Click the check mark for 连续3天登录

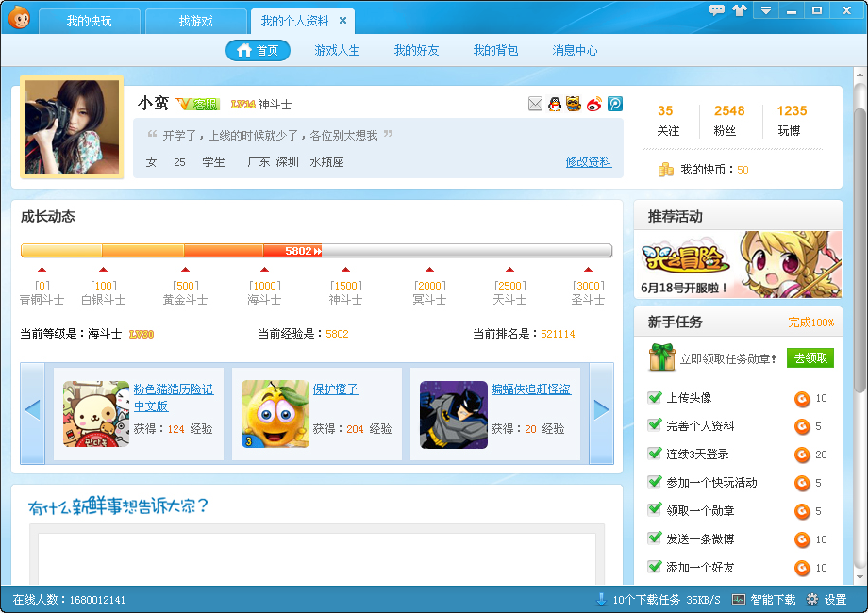click(x=656, y=454)
